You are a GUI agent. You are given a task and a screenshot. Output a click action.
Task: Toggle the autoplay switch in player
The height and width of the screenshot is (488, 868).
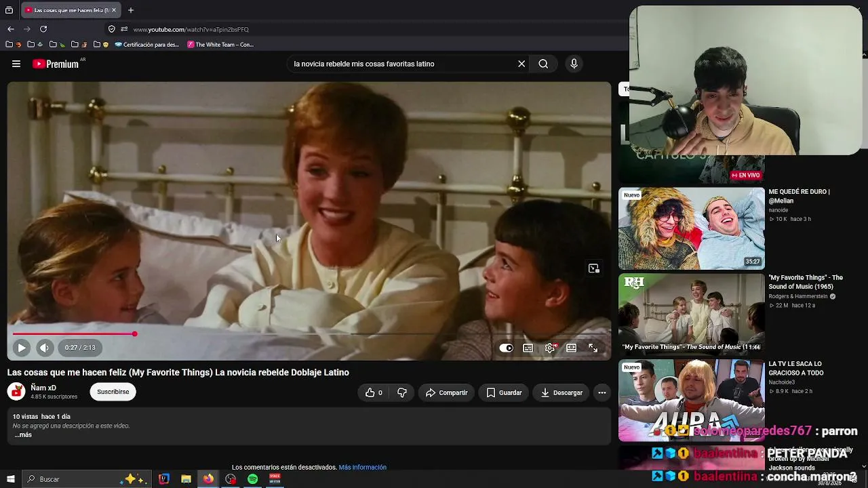pos(506,348)
